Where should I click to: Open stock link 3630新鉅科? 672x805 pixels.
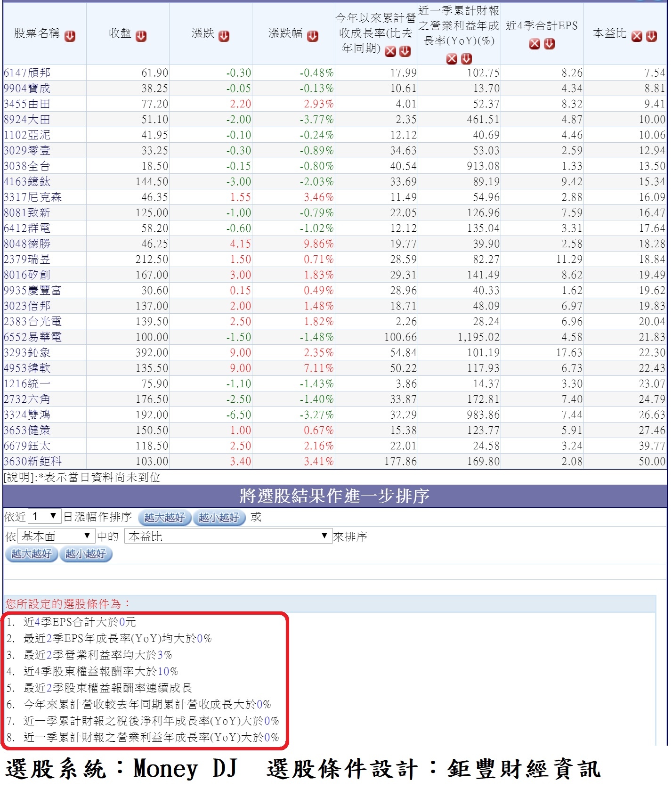[33, 462]
